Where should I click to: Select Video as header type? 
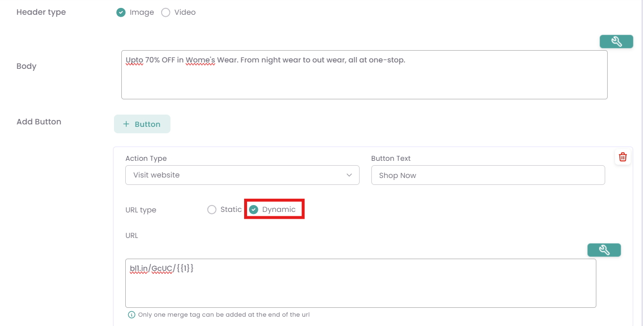tap(166, 12)
